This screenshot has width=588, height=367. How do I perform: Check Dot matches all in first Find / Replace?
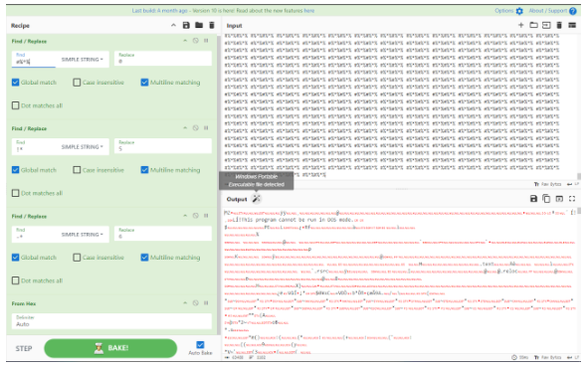tap(15, 105)
